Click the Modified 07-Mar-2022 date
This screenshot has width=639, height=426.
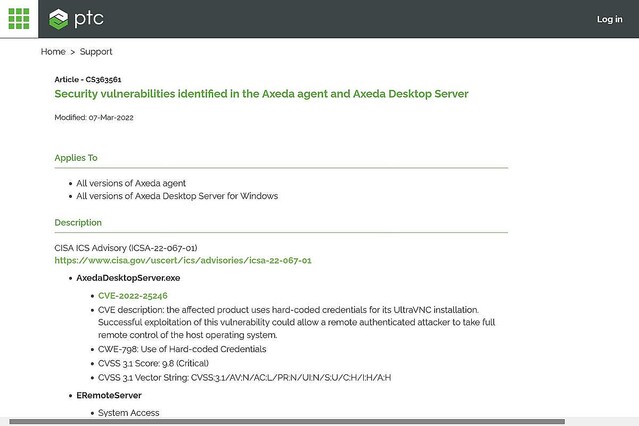[94, 117]
